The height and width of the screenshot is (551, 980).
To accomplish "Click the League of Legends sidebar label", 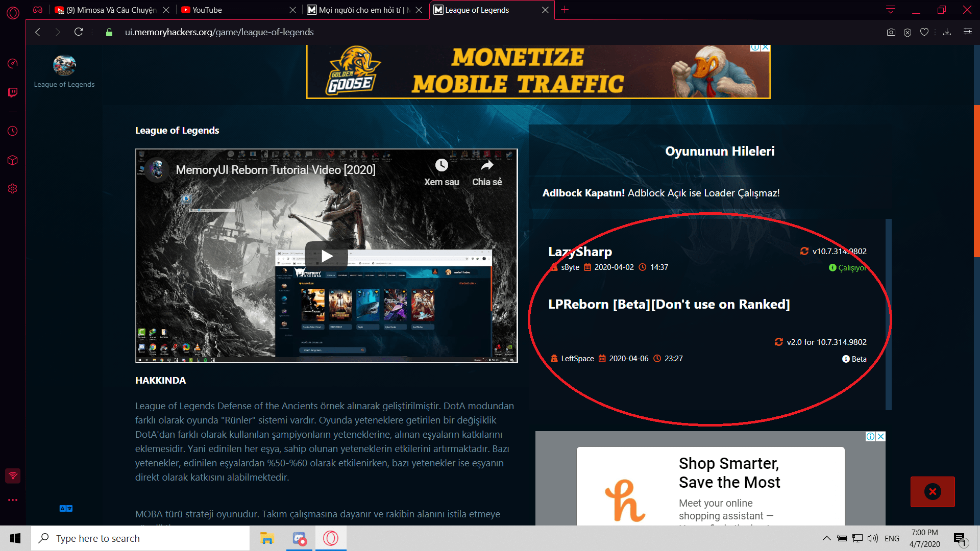I will coord(64,85).
